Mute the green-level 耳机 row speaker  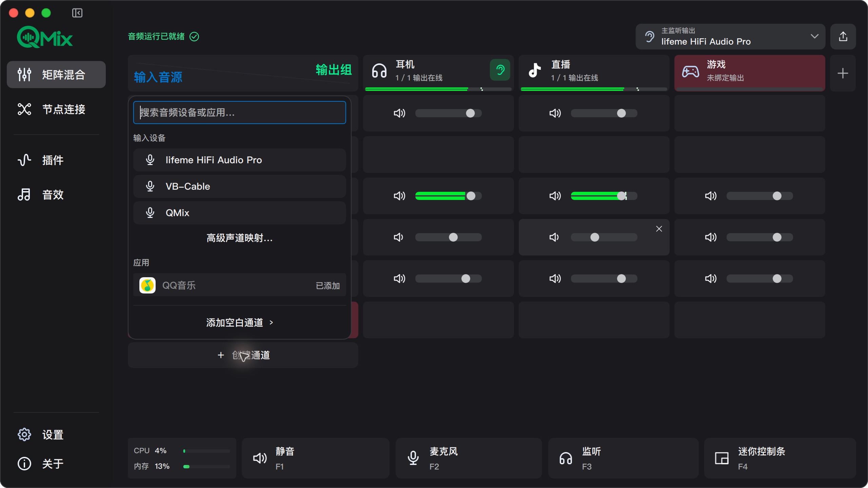point(399,196)
